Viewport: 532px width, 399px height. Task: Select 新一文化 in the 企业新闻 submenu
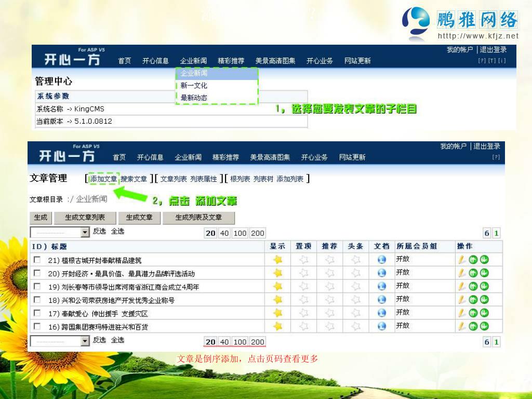pyautogui.click(x=194, y=85)
